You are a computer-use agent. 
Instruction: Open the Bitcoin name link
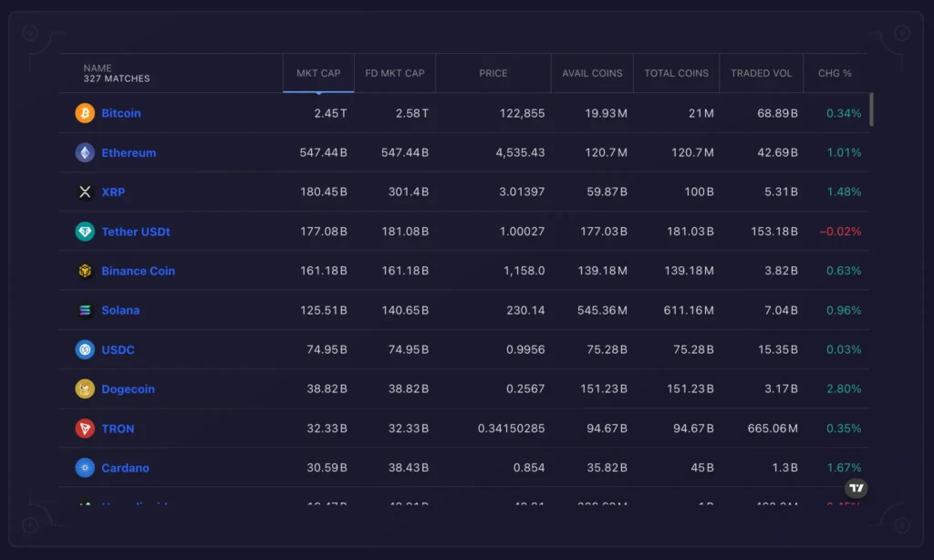click(x=121, y=113)
